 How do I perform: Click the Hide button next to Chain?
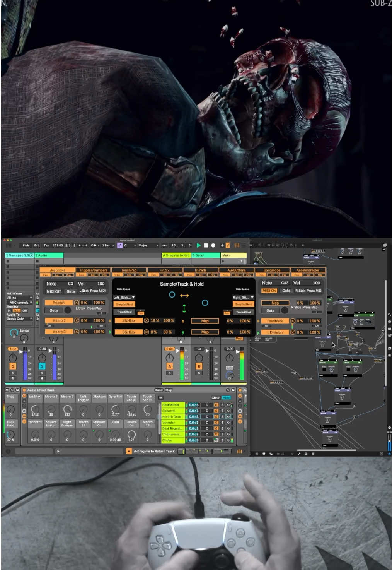click(x=226, y=398)
